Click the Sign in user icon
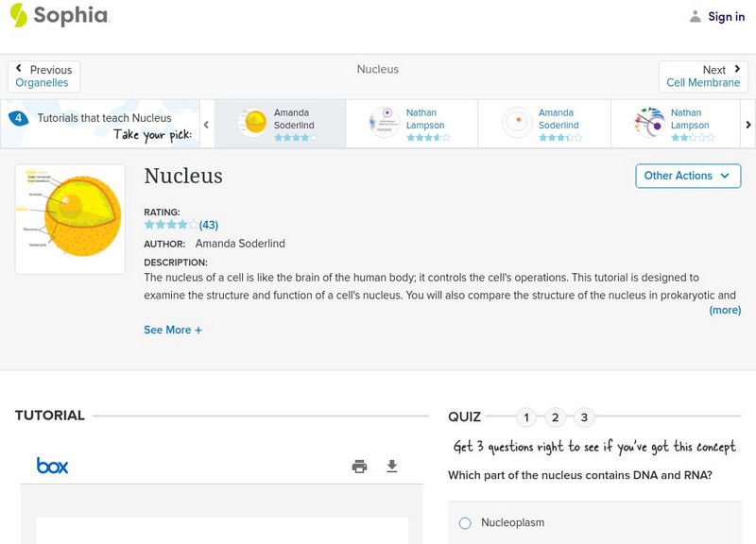The width and height of the screenshot is (756, 544). click(696, 16)
